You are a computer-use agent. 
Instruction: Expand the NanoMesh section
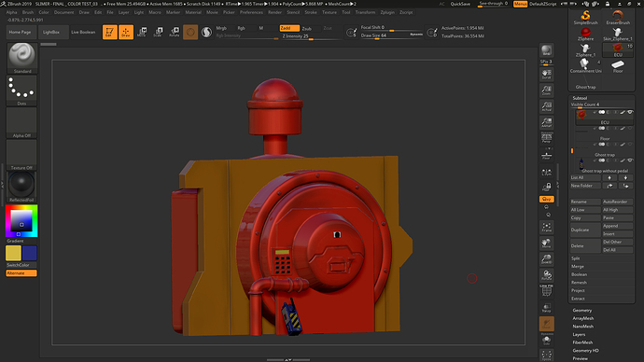click(x=583, y=327)
